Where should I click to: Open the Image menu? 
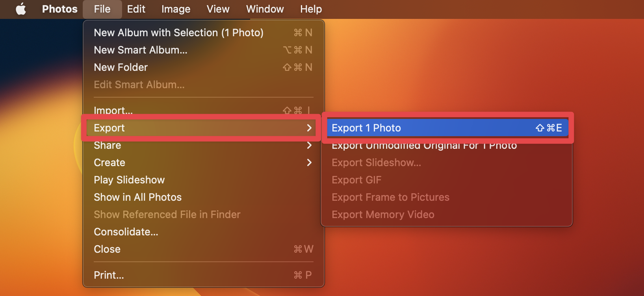(x=176, y=9)
